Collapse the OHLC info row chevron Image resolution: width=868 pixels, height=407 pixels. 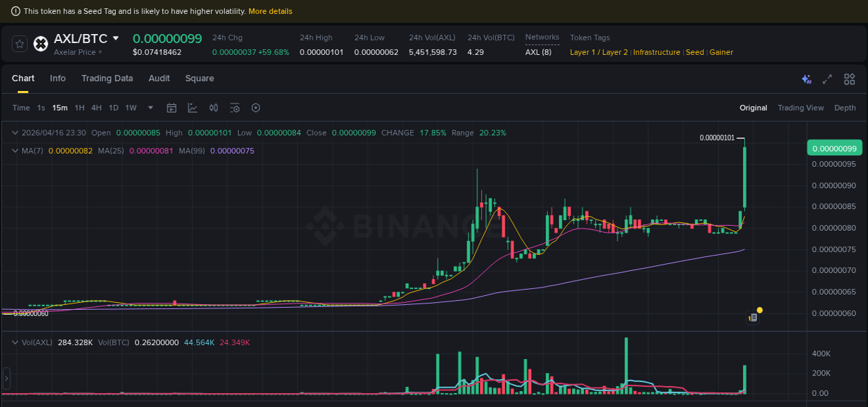pos(15,133)
